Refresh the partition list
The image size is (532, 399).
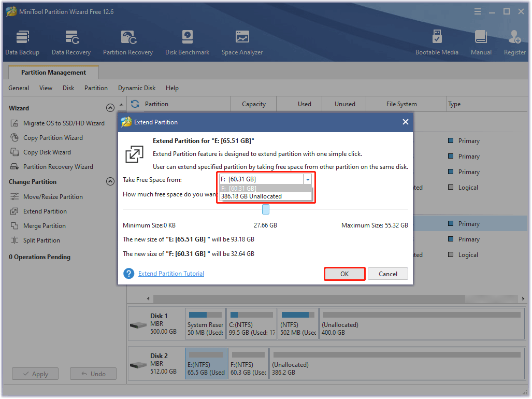(135, 104)
